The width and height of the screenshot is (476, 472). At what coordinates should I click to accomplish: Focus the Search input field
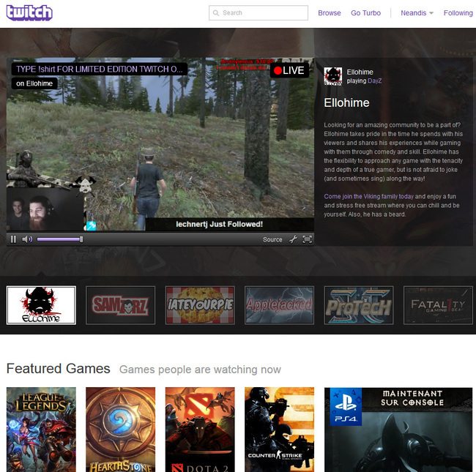(259, 13)
